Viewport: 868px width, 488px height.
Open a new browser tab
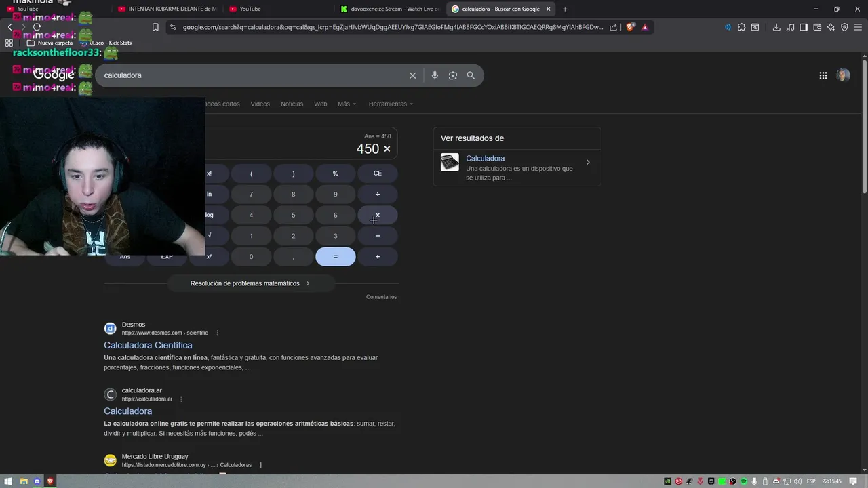(565, 9)
